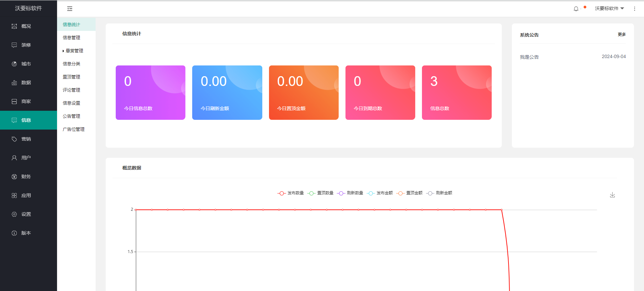Click the purple 今日信息总数 card
Image resolution: width=644 pixels, height=291 pixels.
pyautogui.click(x=150, y=93)
